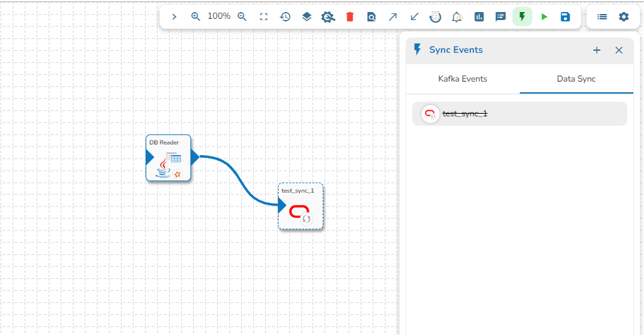The height and width of the screenshot is (335, 644).
Task: Add new sync event with plus
Action: (597, 50)
